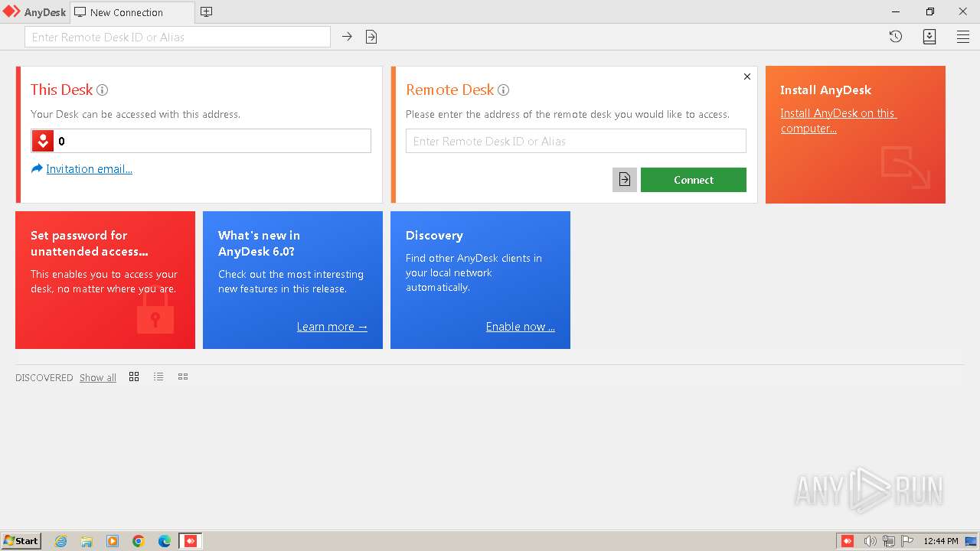Open the Action Center flag icon
Image resolution: width=980 pixels, height=551 pixels.
(907, 541)
